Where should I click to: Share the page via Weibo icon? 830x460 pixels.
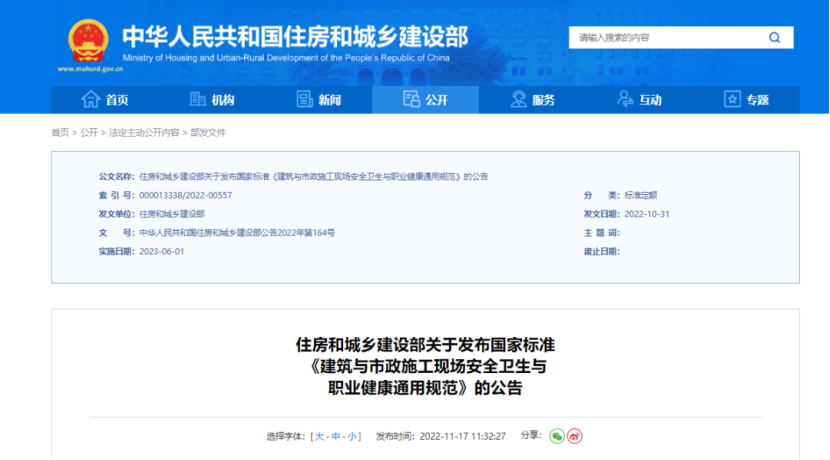pos(574,436)
